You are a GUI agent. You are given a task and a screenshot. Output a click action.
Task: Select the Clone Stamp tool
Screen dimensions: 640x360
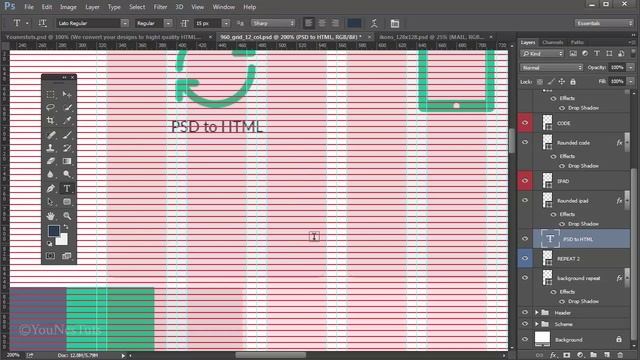point(51,148)
